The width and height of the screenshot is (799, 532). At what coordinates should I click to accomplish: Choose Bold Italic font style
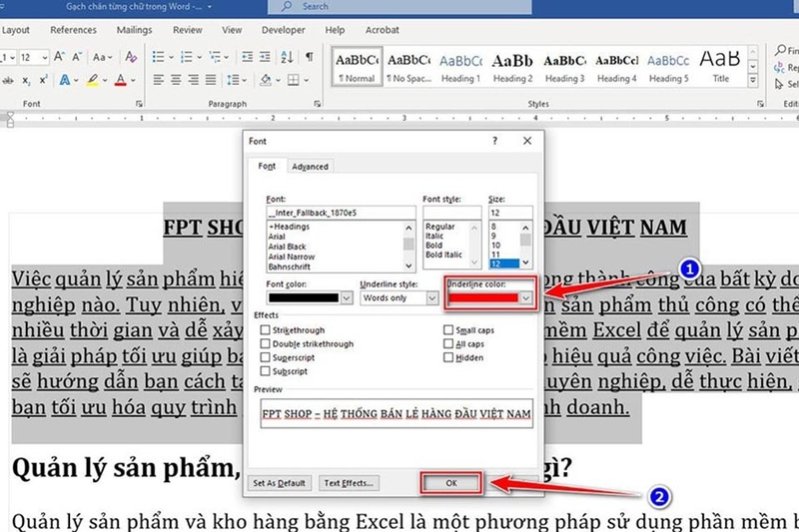[443, 255]
